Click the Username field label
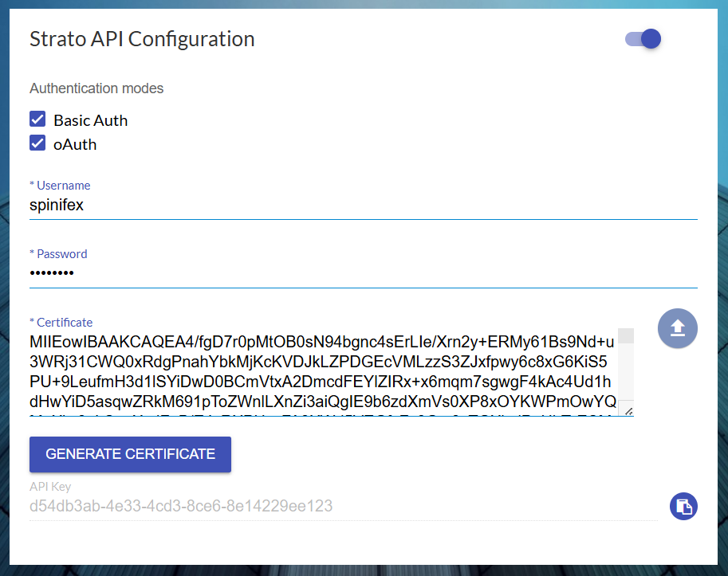Viewport: 728px width, 576px height. click(x=61, y=185)
